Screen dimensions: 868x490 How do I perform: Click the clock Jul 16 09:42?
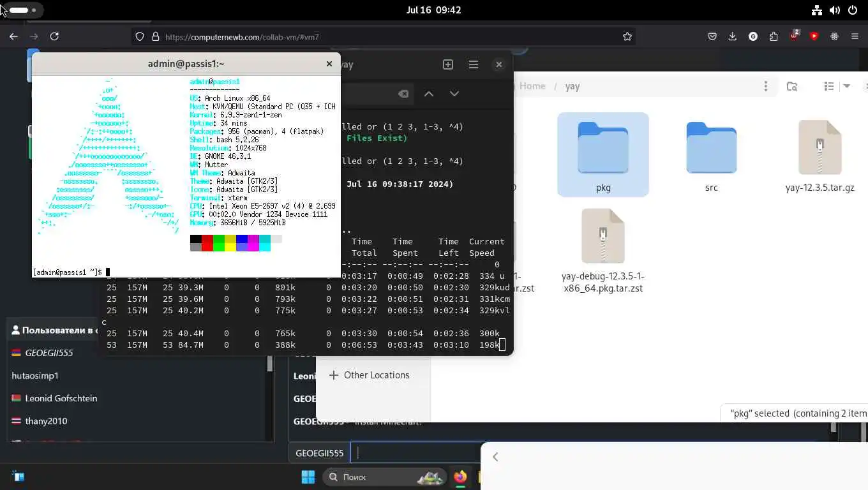[x=434, y=10]
